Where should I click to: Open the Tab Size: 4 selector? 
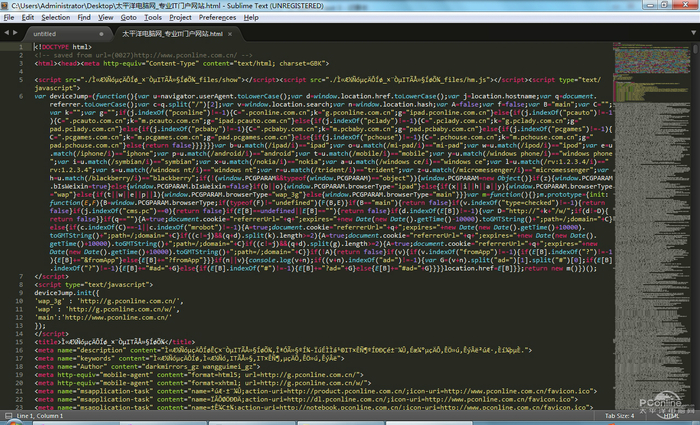pos(619,415)
